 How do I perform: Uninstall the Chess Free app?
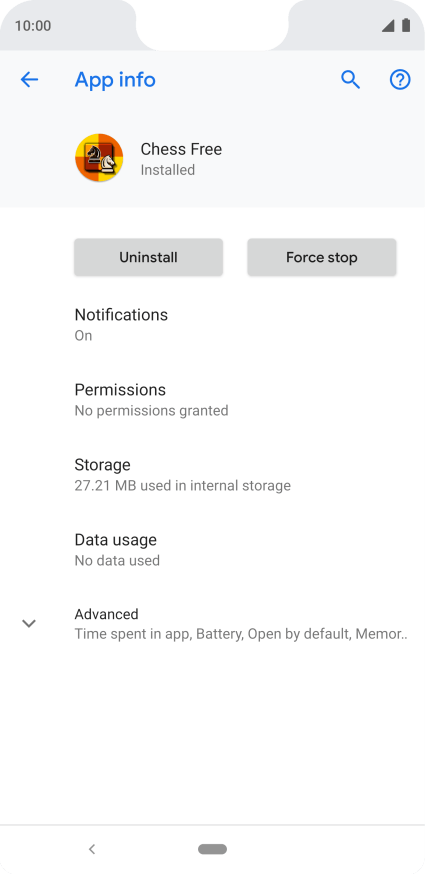pyautogui.click(x=148, y=257)
